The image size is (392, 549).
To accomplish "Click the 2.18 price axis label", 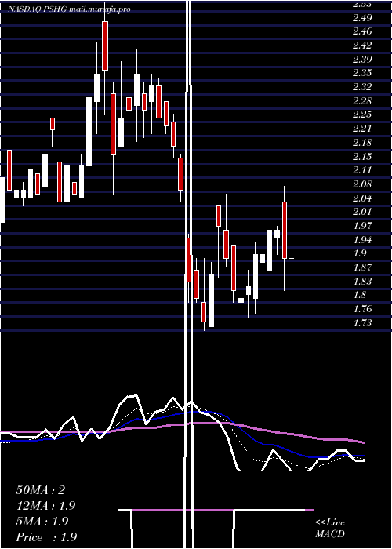I will 362,142.
